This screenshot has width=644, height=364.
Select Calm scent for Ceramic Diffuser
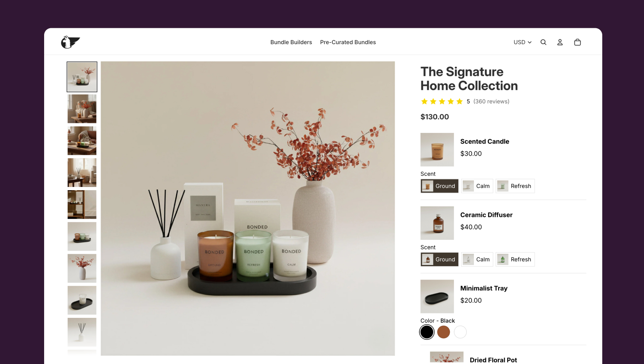click(477, 259)
